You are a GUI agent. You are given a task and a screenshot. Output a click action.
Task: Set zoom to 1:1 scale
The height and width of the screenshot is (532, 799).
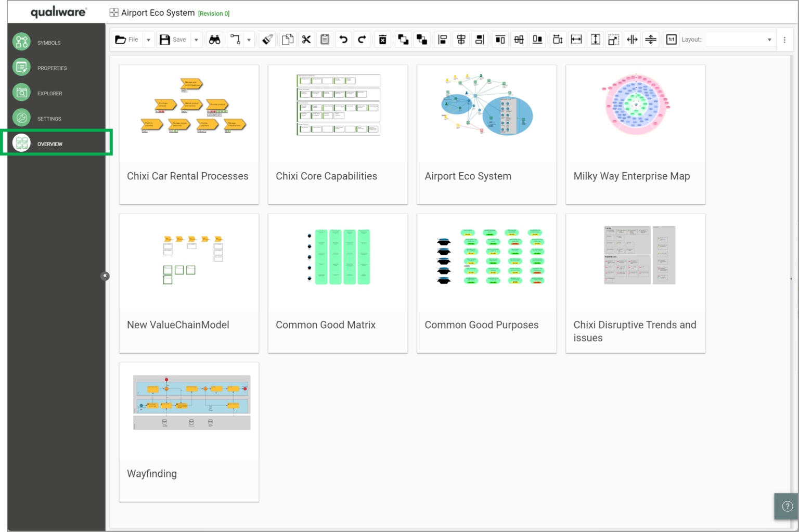[x=671, y=39]
